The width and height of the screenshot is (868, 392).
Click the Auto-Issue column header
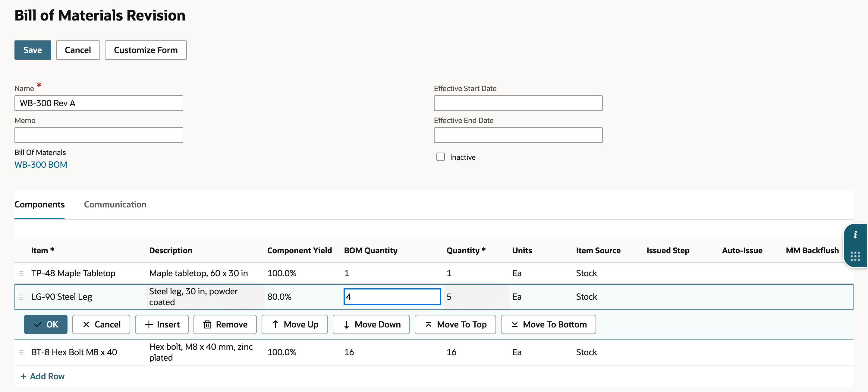tap(742, 251)
